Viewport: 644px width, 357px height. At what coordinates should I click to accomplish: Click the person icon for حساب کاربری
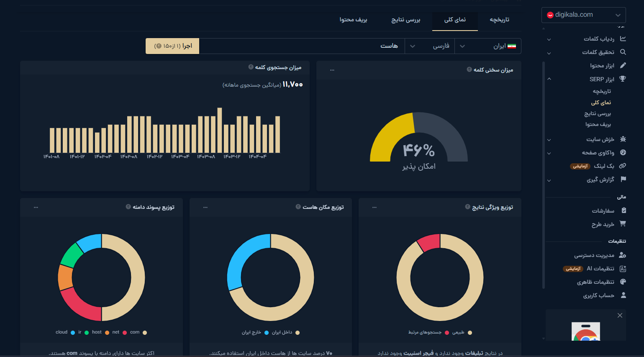pos(623,295)
